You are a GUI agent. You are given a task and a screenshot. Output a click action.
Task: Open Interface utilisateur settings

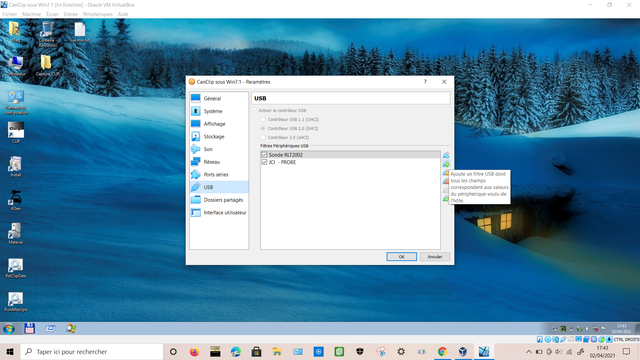219,212
